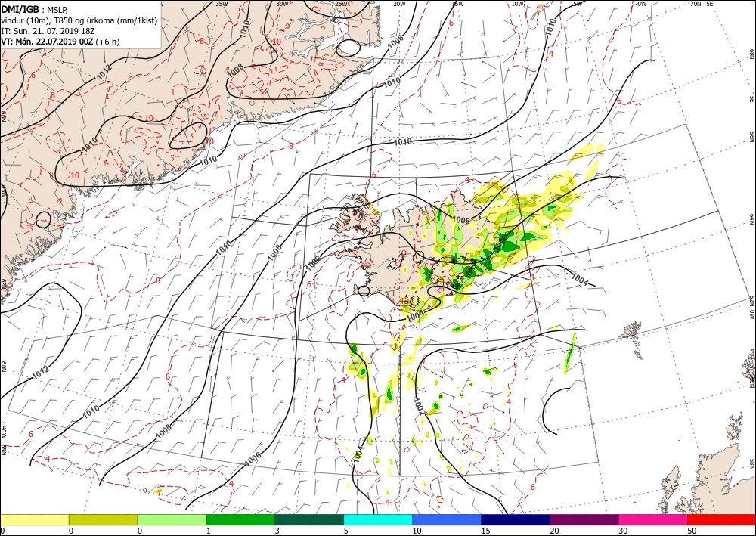Click the '20W' longitude label at top
The width and height of the screenshot is (756, 536).
pos(399,3)
